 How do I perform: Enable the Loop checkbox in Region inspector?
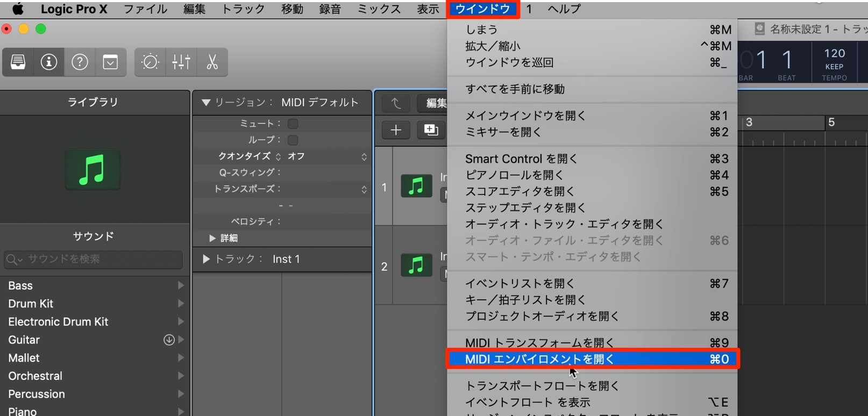click(x=293, y=140)
